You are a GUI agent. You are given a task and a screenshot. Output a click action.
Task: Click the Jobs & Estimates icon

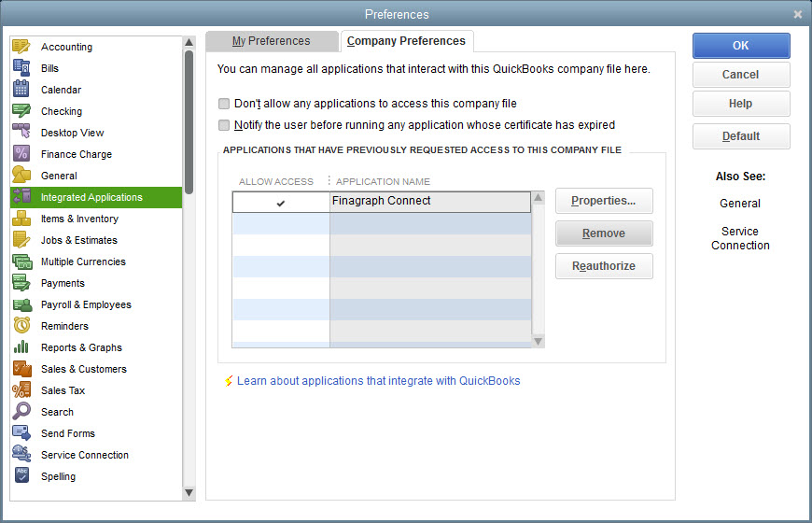click(x=21, y=240)
